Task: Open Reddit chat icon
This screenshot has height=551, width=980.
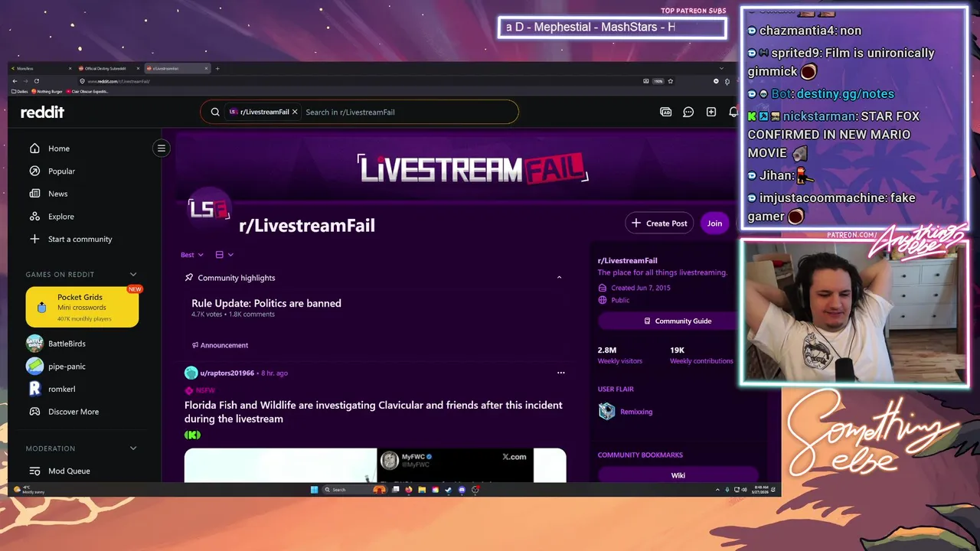Action: pos(688,112)
